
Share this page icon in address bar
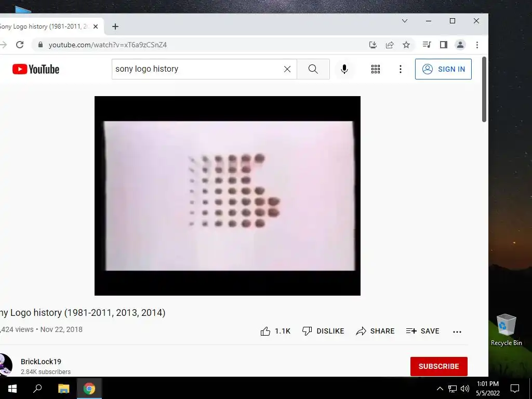coord(390,45)
